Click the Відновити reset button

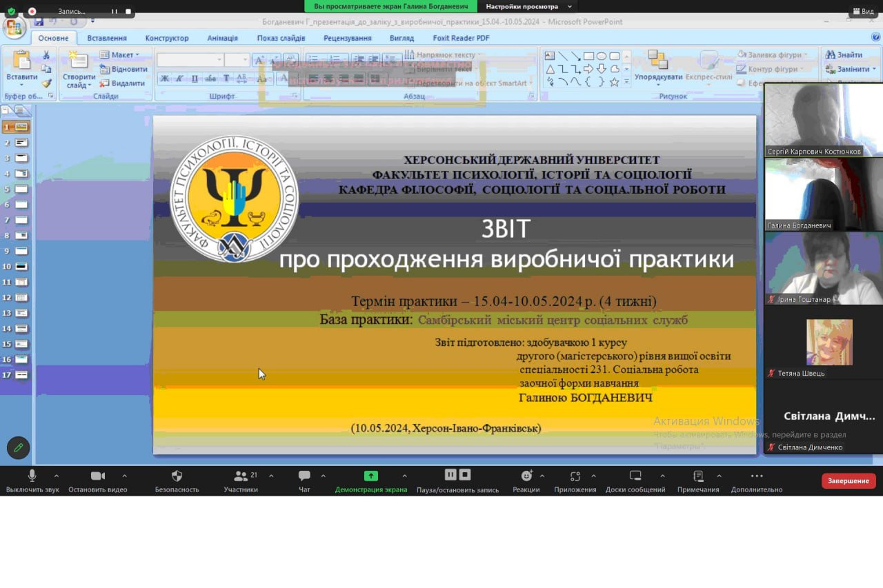[x=123, y=69]
